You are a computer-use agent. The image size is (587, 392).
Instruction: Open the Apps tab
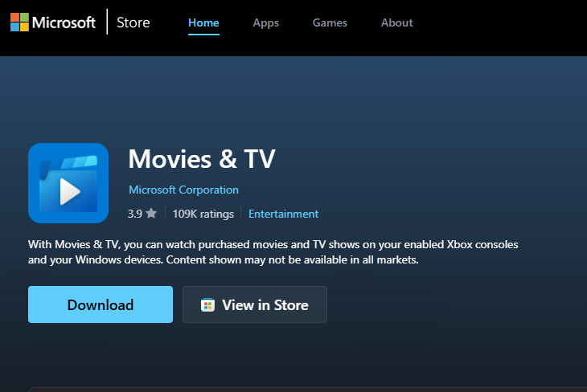[265, 22]
